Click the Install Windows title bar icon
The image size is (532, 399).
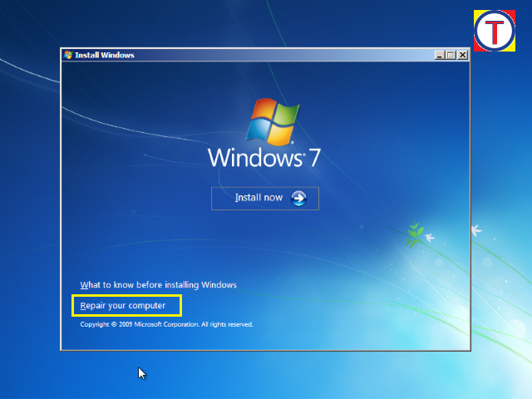(68, 55)
